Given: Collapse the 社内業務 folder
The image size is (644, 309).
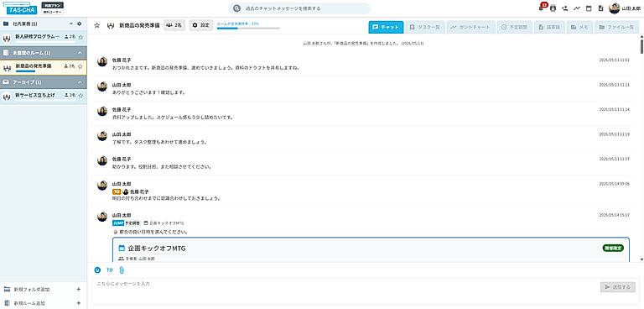Looking at the screenshot, I should pos(70,24).
